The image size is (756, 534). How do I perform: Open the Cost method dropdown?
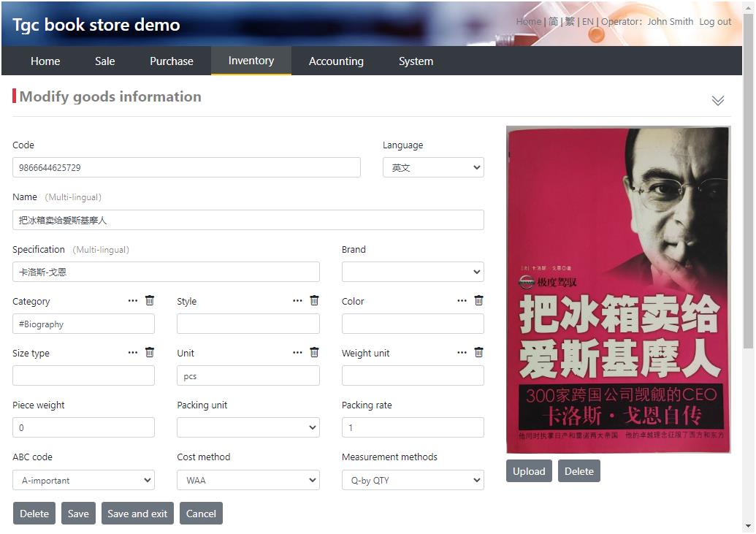pyautogui.click(x=248, y=480)
